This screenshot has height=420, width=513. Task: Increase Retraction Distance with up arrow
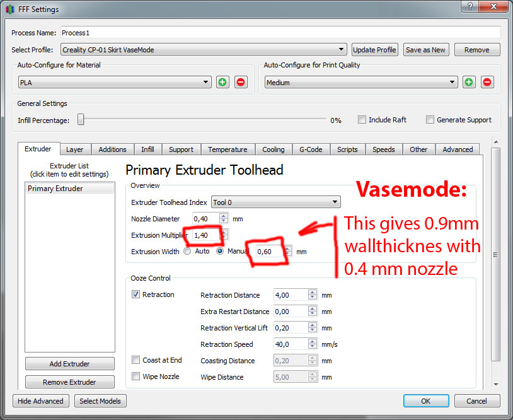click(x=313, y=292)
